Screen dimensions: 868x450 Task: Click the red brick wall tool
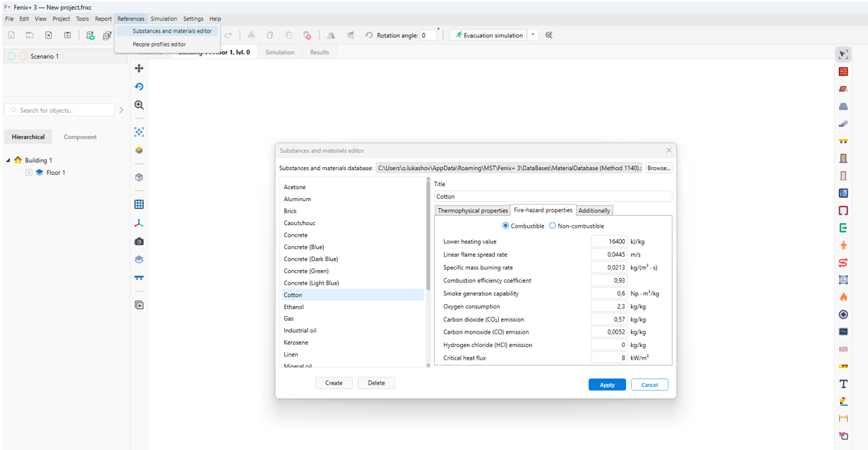pyautogui.click(x=843, y=72)
